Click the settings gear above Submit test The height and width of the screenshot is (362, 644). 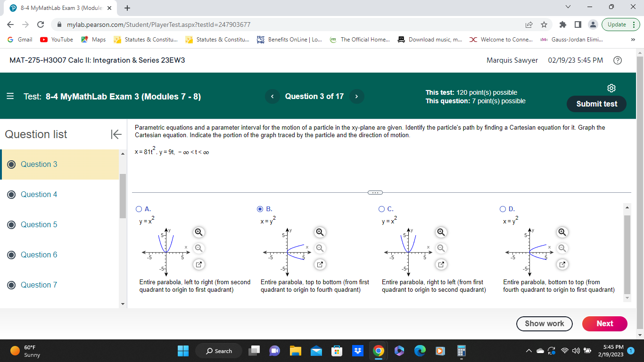(x=611, y=88)
